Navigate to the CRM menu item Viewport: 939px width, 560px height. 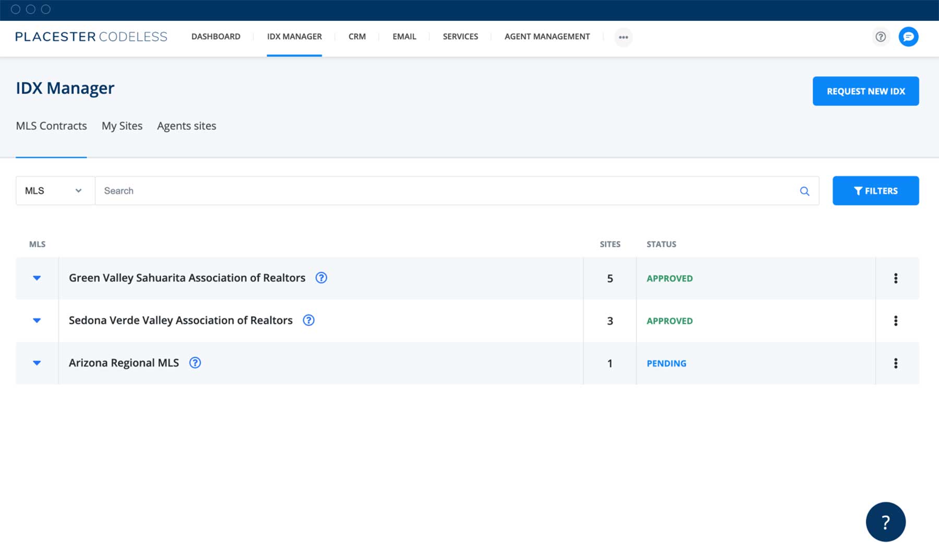[357, 36]
